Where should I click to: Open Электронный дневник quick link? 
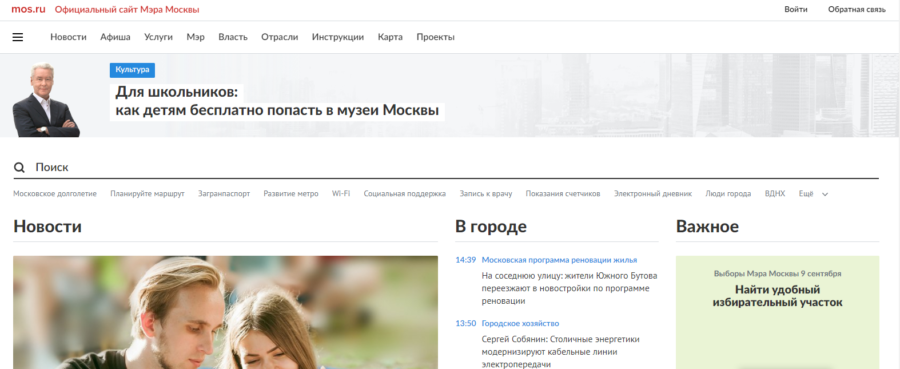coord(653,194)
